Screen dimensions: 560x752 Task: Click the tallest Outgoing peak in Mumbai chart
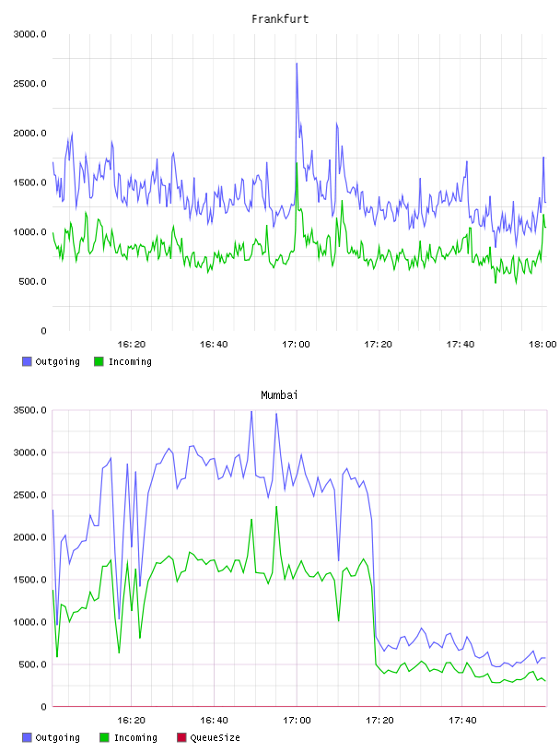coord(251,412)
